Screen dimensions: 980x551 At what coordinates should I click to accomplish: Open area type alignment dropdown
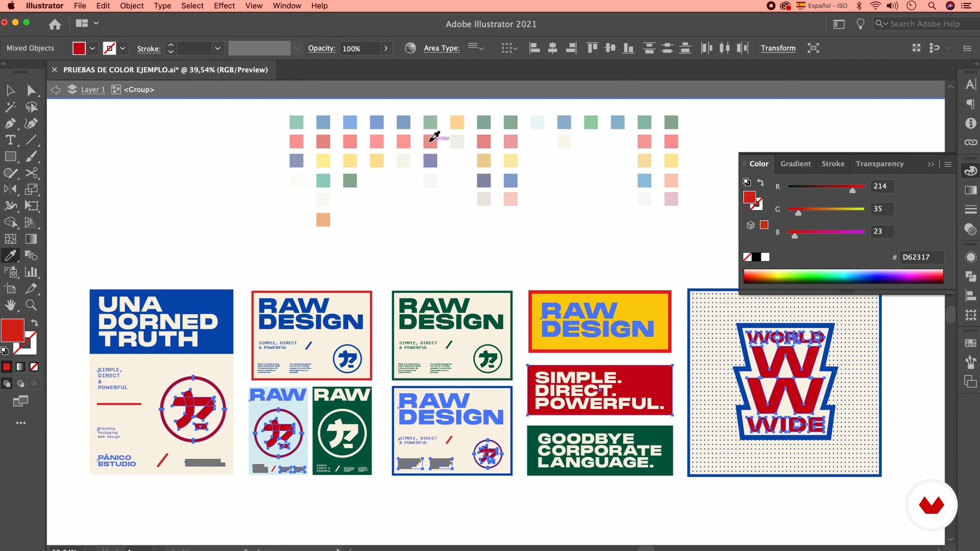pyautogui.click(x=476, y=47)
